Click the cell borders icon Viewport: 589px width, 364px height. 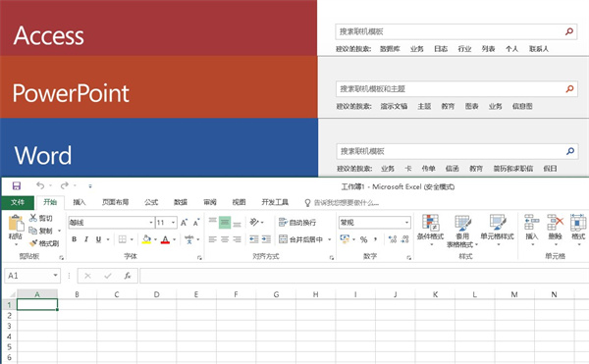tap(123, 239)
